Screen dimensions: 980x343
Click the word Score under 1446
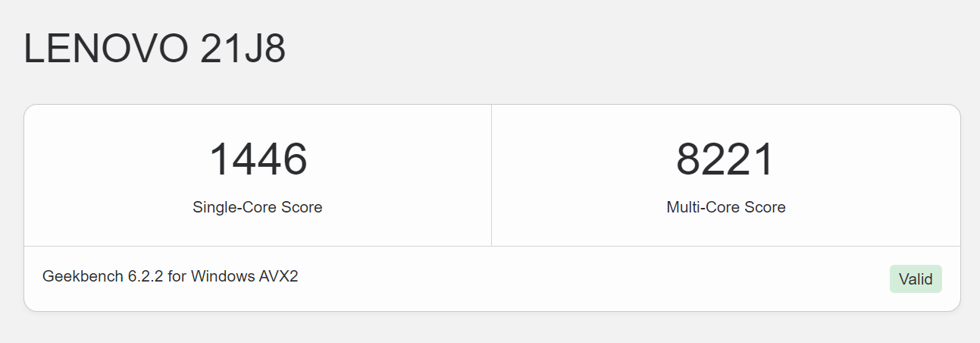(x=304, y=207)
